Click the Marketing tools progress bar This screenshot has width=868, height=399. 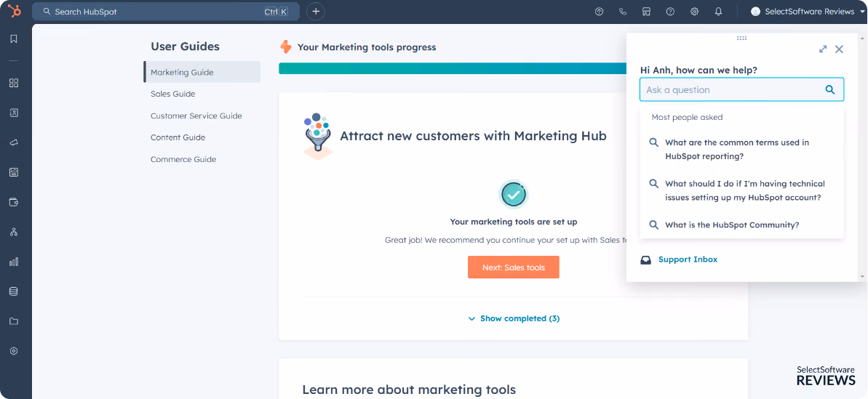click(453, 68)
